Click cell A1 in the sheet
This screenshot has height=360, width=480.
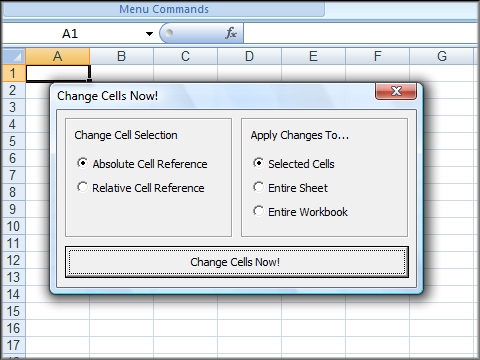[x=58, y=73]
